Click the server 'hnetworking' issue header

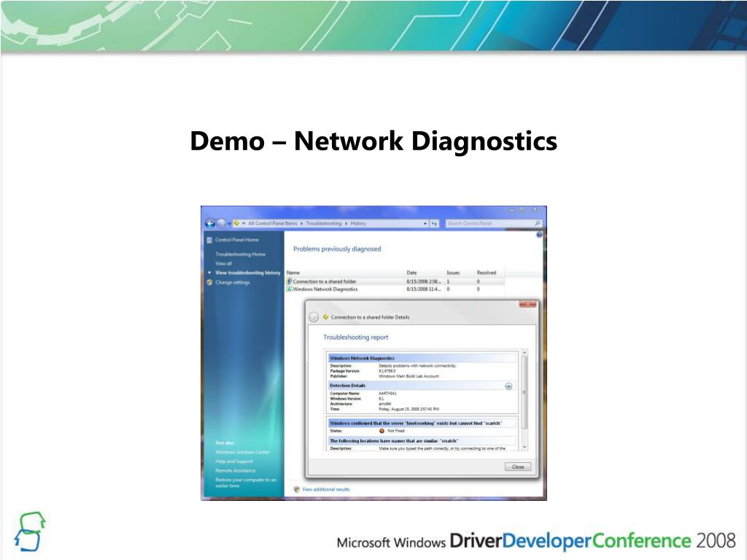(x=422, y=423)
